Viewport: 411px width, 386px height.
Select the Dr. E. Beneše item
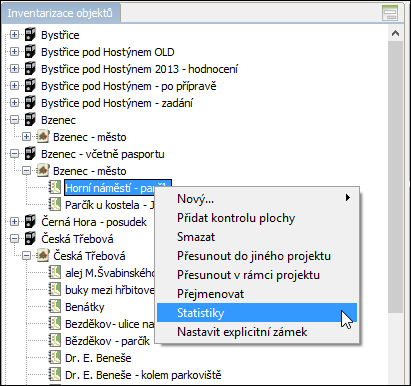(98, 358)
